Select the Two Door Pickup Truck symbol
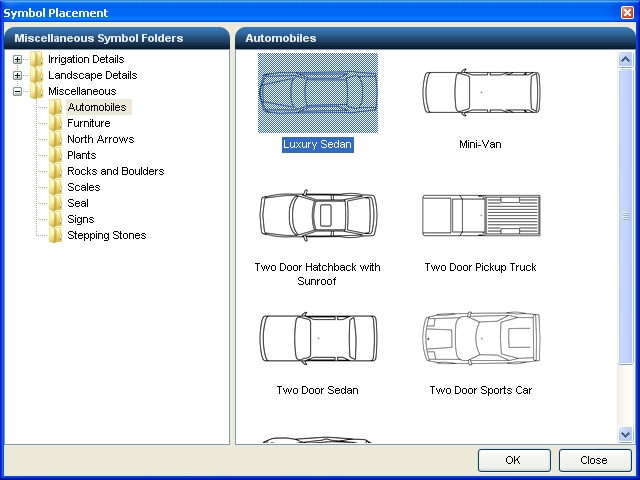 pyautogui.click(x=480, y=215)
